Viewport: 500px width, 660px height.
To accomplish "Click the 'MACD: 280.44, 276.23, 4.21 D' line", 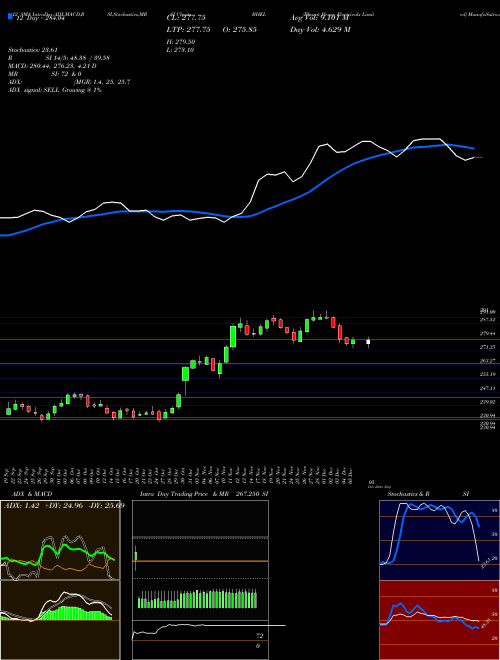I will pos(52,66).
